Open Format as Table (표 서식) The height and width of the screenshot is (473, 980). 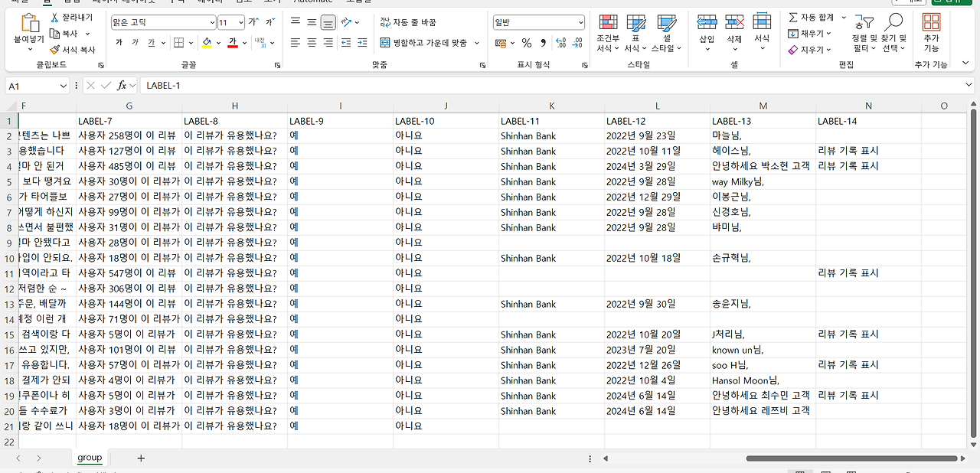[635, 33]
